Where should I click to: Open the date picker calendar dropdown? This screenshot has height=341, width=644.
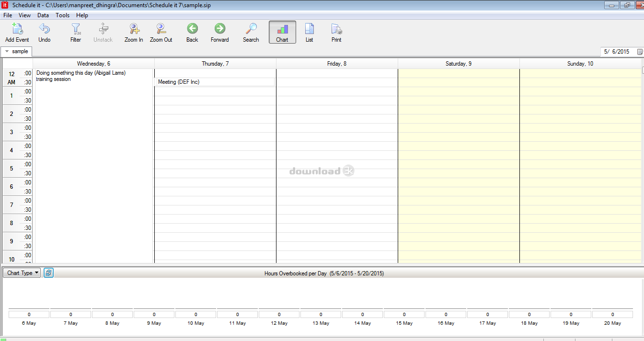639,52
